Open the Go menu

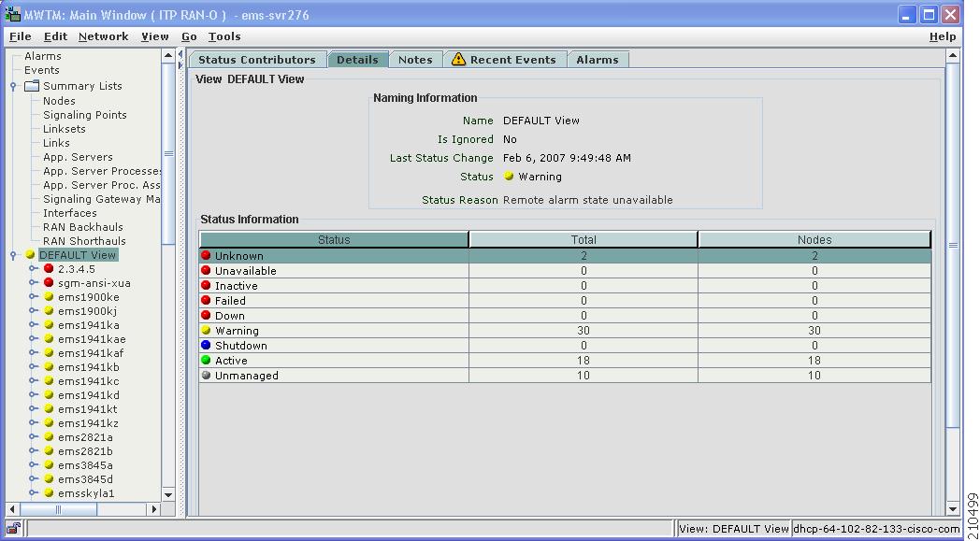point(190,36)
